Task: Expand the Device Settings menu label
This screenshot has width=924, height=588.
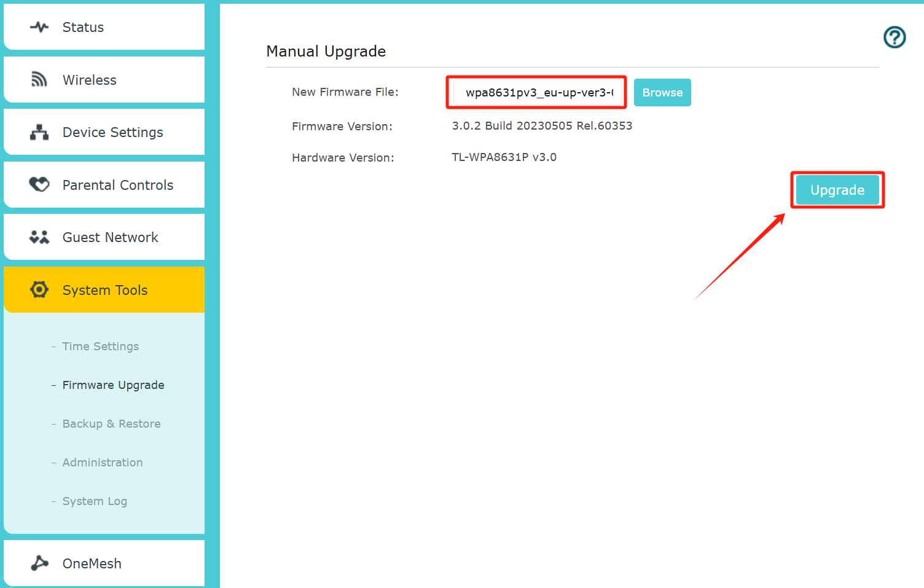Action: [113, 132]
